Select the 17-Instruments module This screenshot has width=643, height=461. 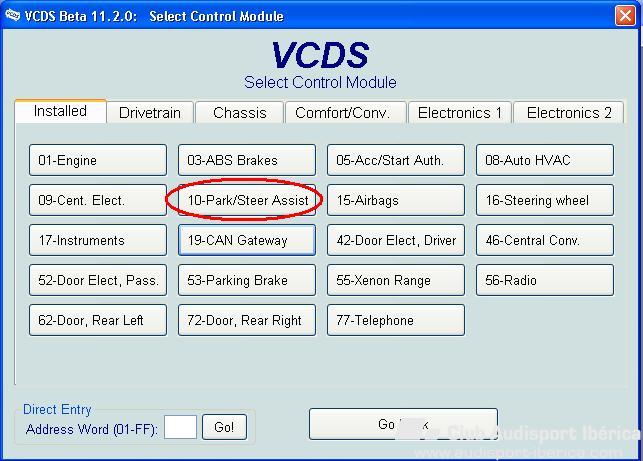click(x=98, y=240)
